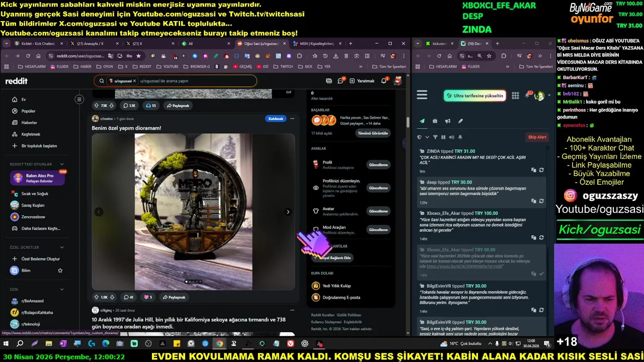Collapse the REDDIT'TEKİ OYUNLAR section
644x362 pixels.
(x=62, y=164)
